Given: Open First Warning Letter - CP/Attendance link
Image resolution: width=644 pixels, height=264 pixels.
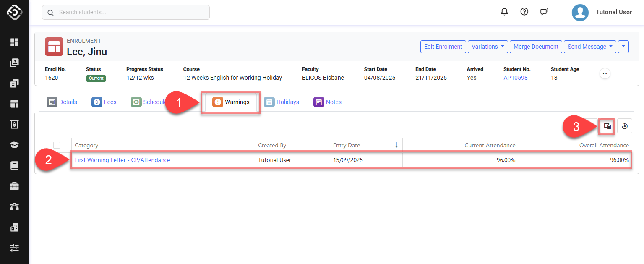Looking at the screenshot, I should (123, 160).
